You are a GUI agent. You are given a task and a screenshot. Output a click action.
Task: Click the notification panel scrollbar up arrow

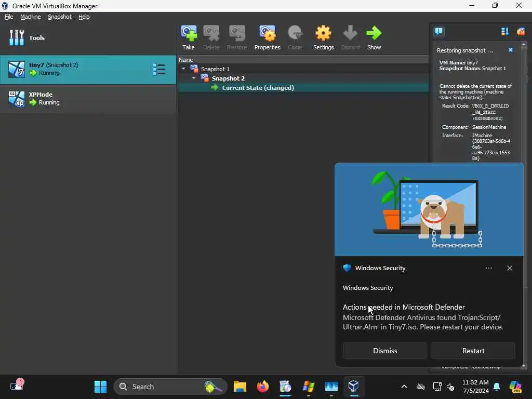coord(524,44)
